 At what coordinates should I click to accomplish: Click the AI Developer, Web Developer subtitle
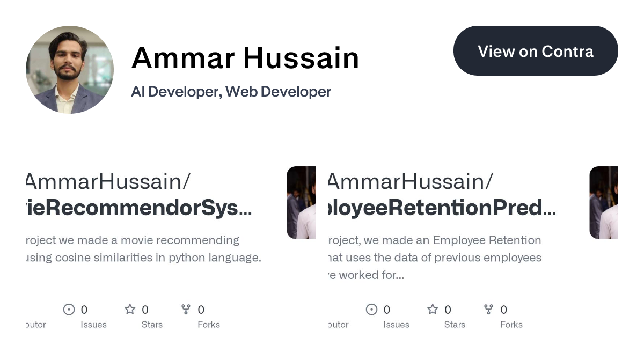tap(231, 92)
